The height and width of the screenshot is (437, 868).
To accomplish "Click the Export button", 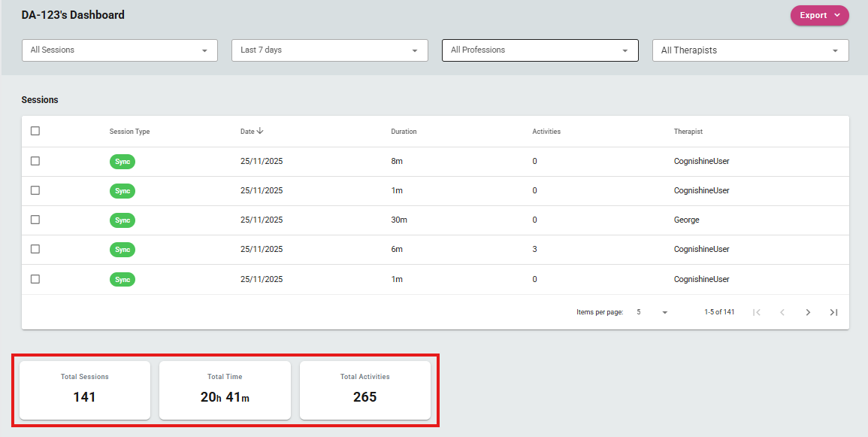I will [819, 16].
